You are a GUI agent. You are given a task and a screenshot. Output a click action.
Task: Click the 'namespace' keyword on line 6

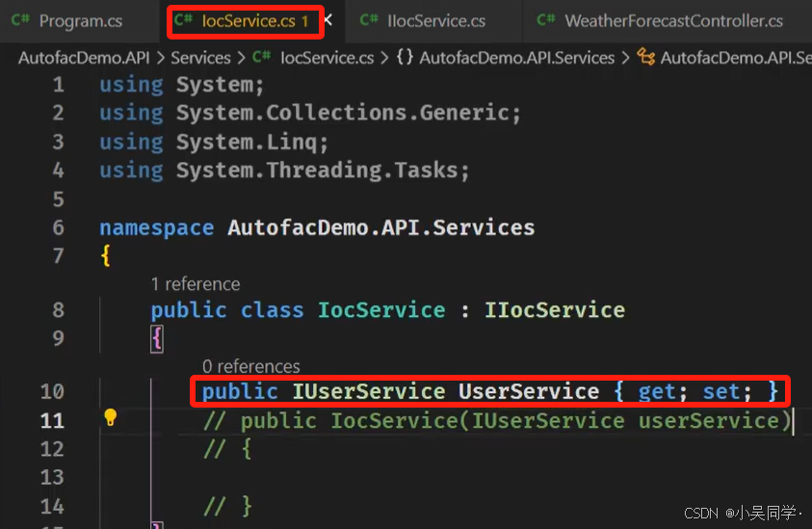click(156, 227)
